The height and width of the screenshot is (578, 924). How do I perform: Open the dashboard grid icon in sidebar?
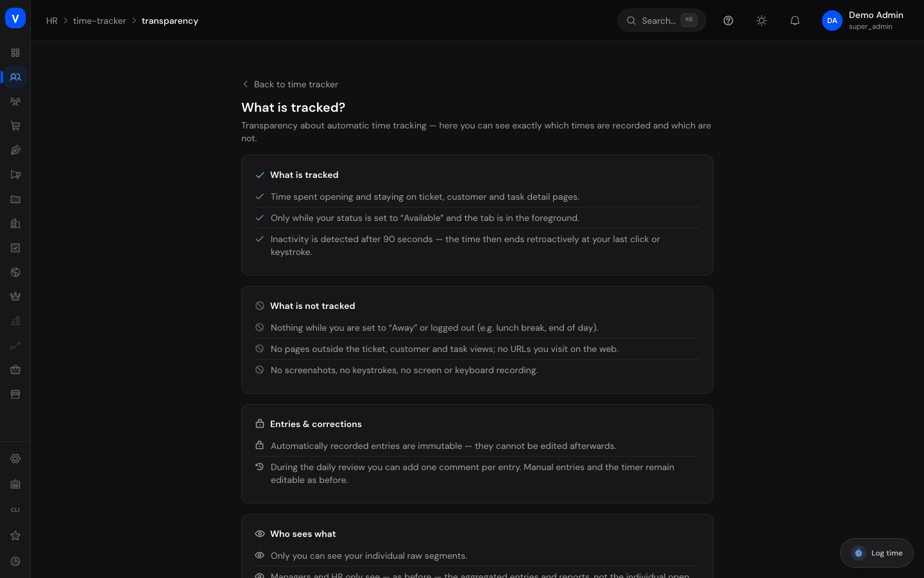coord(15,53)
